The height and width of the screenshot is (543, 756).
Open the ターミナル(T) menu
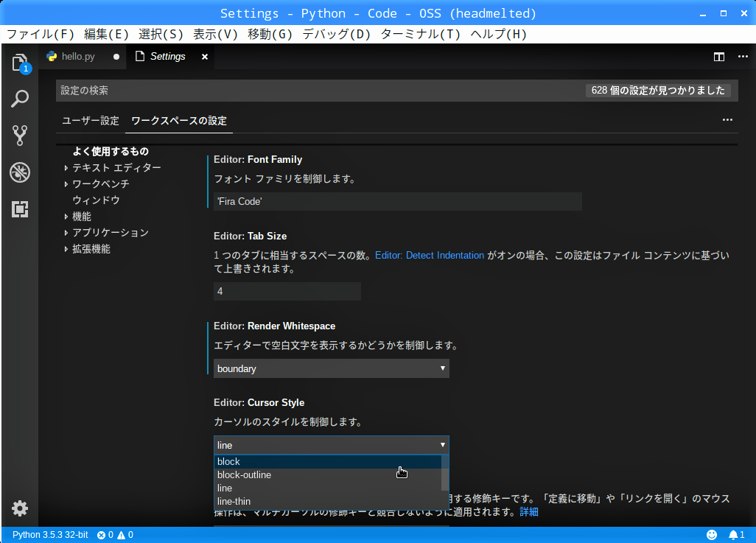pos(421,34)
